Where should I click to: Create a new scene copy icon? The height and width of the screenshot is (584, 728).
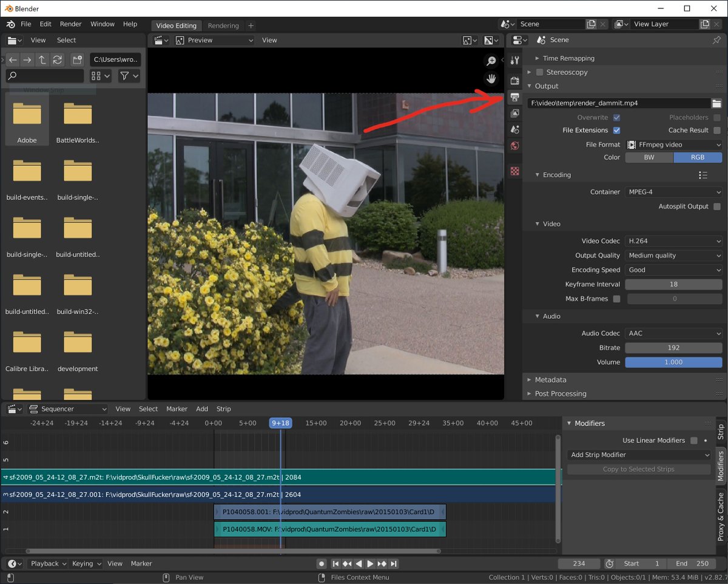point(591,24)
